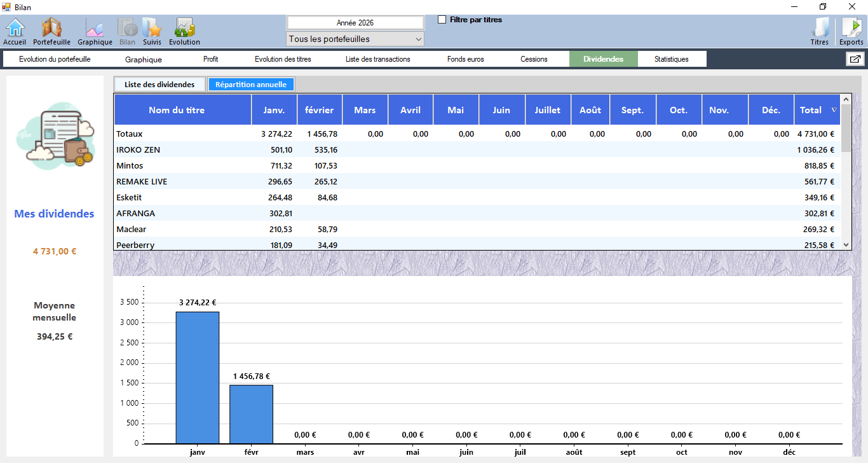Viewport: 868px width, 463px height.
Task: Show the Liste des dividendes view
Action: coord(159,85)
